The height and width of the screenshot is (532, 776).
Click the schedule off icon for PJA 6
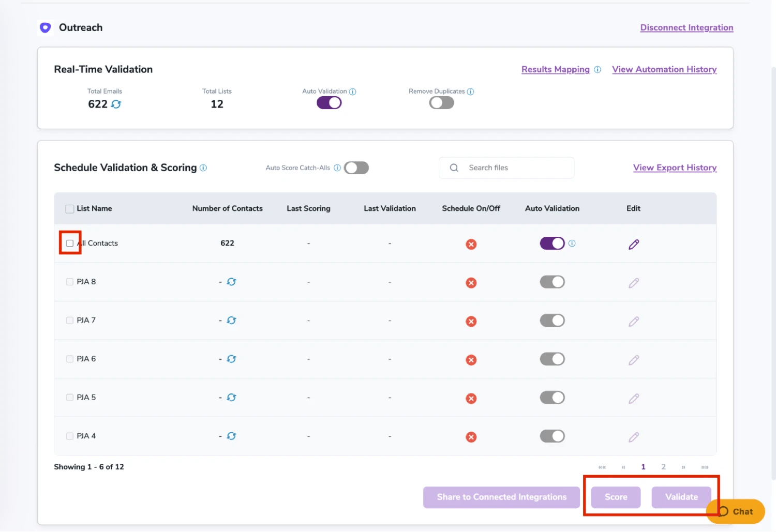[x=471, y=360]
